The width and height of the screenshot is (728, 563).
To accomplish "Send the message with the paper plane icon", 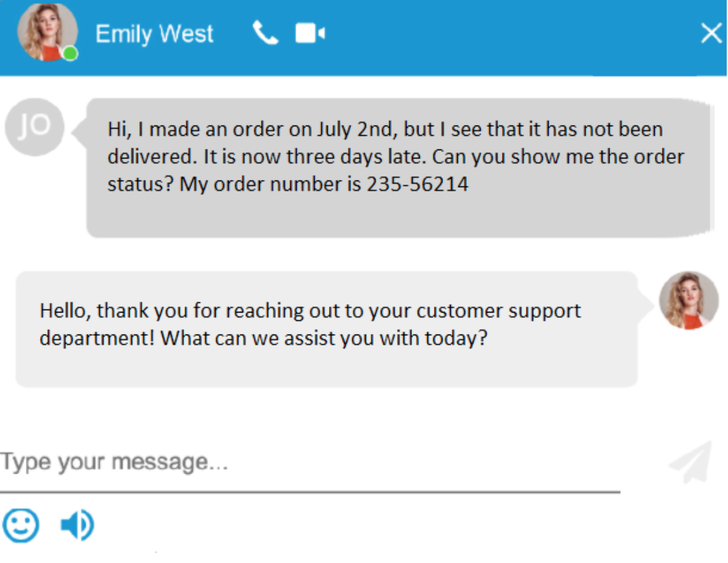I will [x=691, y=461].
